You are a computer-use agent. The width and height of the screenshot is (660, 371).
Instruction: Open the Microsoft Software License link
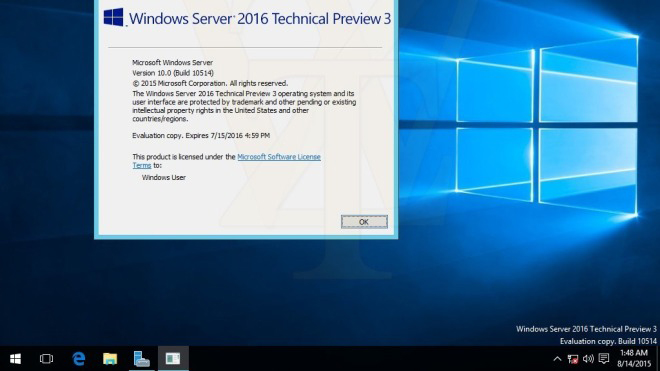[279, 157]
